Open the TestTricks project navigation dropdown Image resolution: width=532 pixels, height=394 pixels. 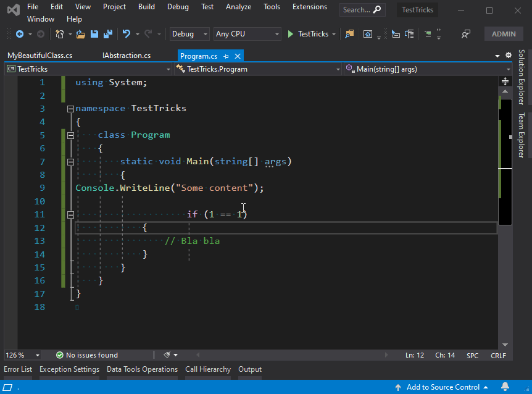[x=88, y=69]
